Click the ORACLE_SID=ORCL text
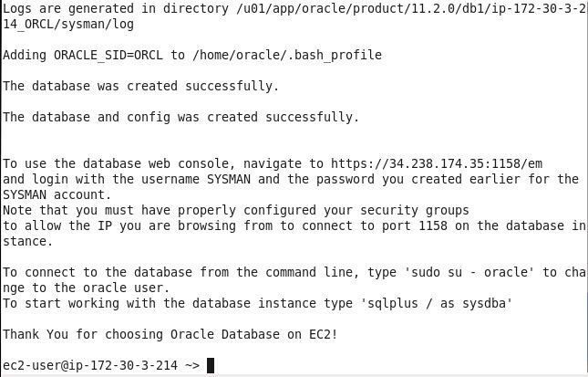This screenshot has height=377, width=588. [x=108, y=55]
